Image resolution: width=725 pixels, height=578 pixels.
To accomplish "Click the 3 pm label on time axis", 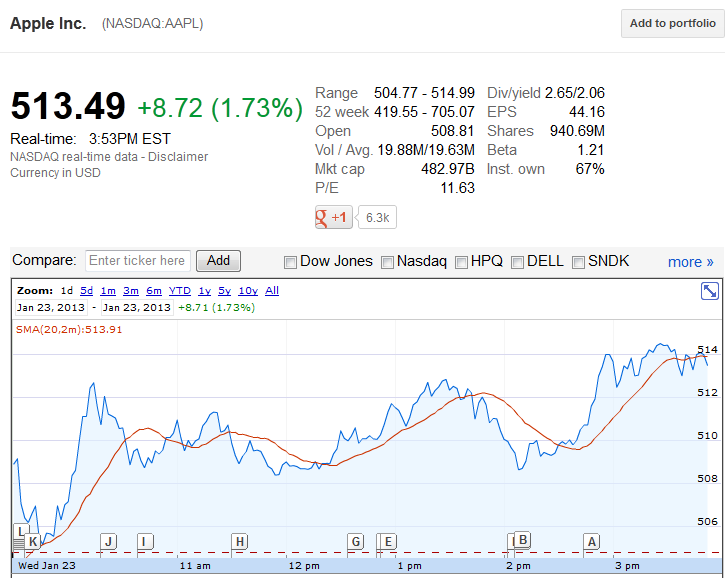I will click(627, 566).
